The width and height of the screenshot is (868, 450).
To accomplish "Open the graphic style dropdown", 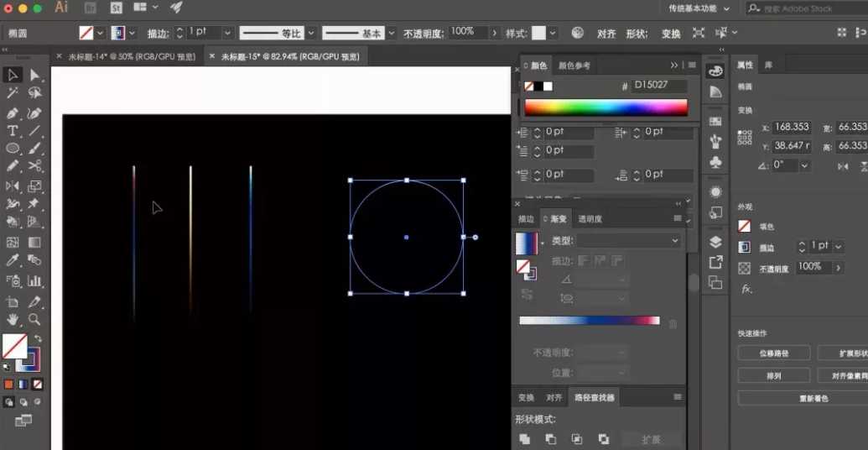I will tap(553, 33).
